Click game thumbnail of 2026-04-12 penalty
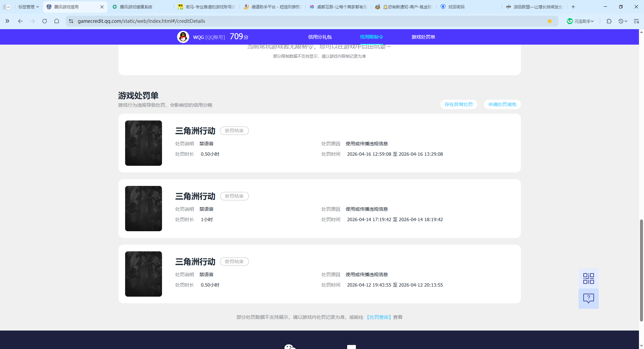Image resolution: width=644 pixels, height=349 pixels. [x=144, y=274]
